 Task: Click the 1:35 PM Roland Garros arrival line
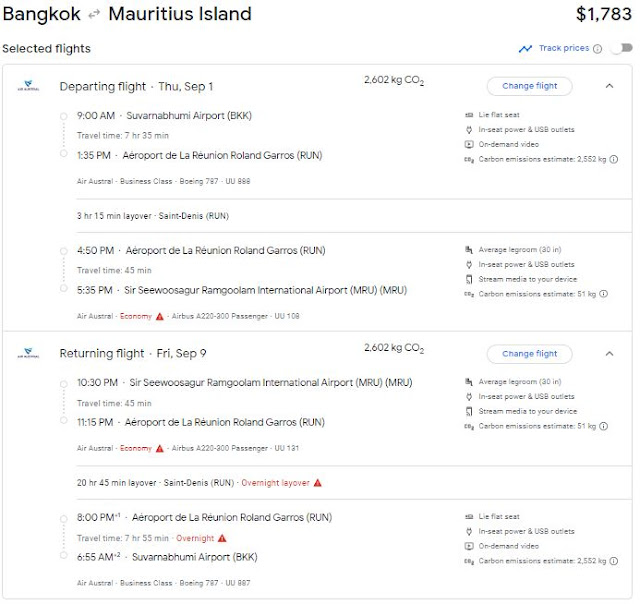click(200, 155)
